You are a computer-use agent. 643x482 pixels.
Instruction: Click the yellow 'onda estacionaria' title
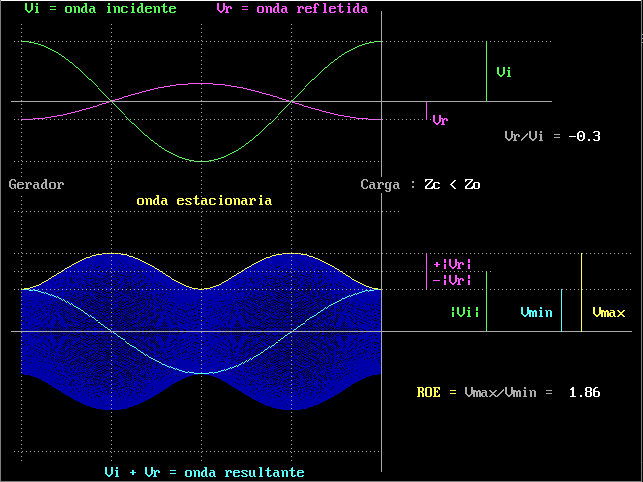click(x=204, y=201)
